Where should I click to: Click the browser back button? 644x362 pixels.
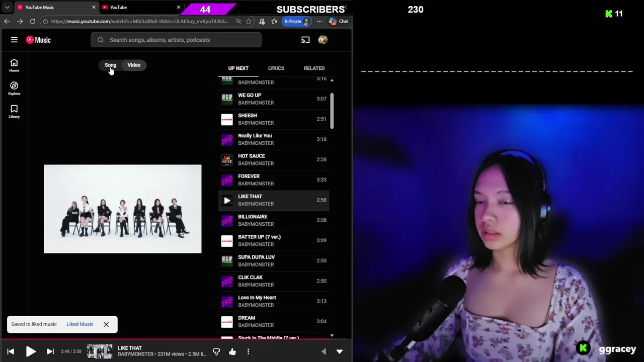(x=7, y=21)
